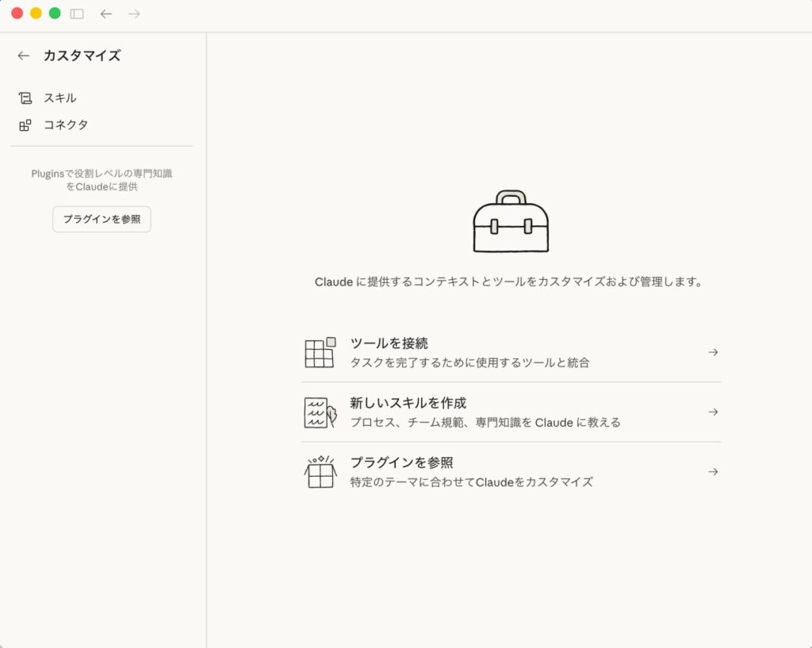Expand プラグインを参照 row using its right arrow

coord(713,472)
